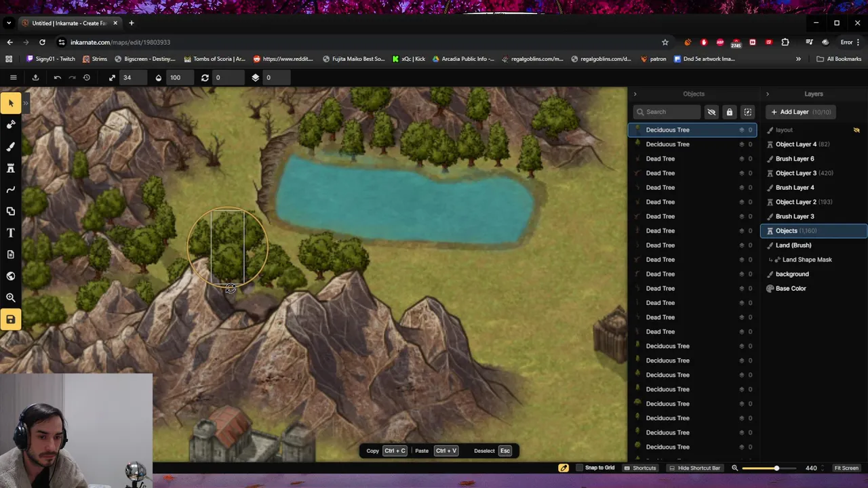Select the Land Shape Mask sublayer
Viewport: 868px width, 488px height.
(x=814, y=260)
